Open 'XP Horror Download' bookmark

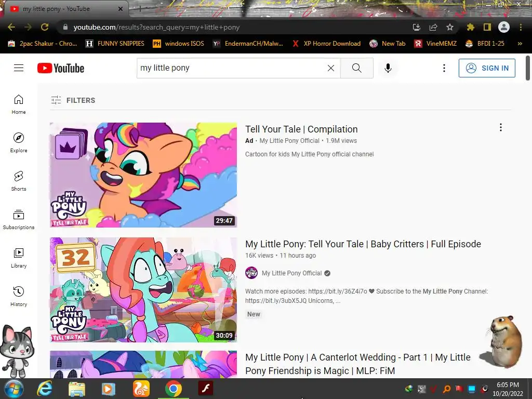tap(326, 44)
